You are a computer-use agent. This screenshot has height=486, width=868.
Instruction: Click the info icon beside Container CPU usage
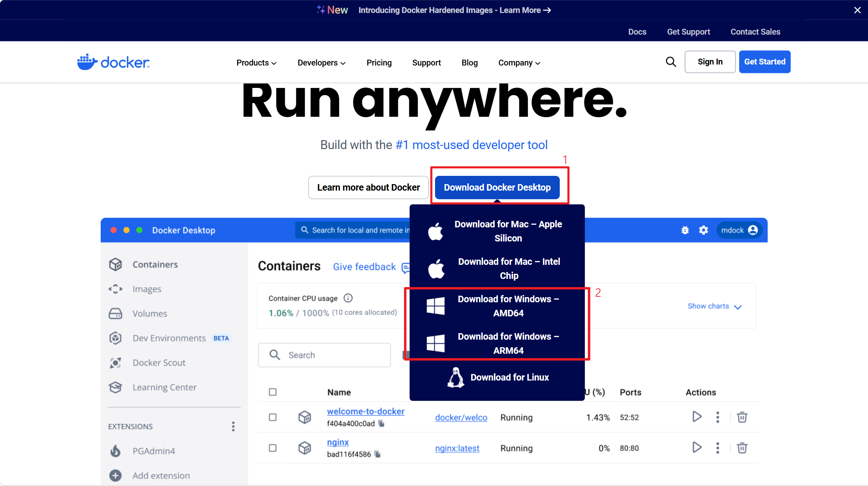(x=348, y=298)
